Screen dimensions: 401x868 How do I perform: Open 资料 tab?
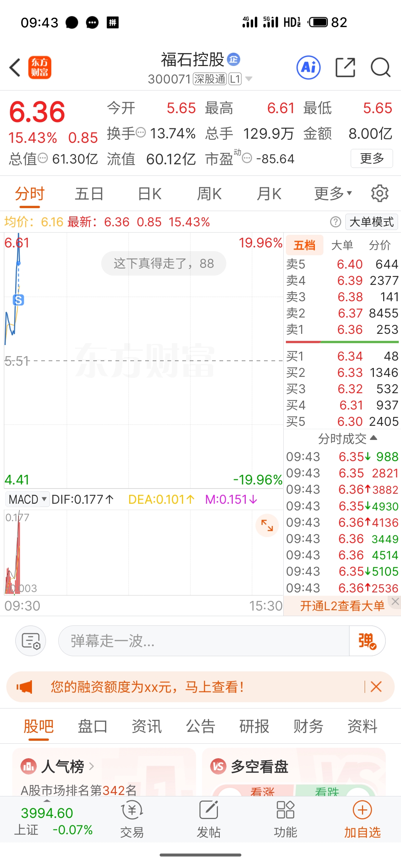362,726
